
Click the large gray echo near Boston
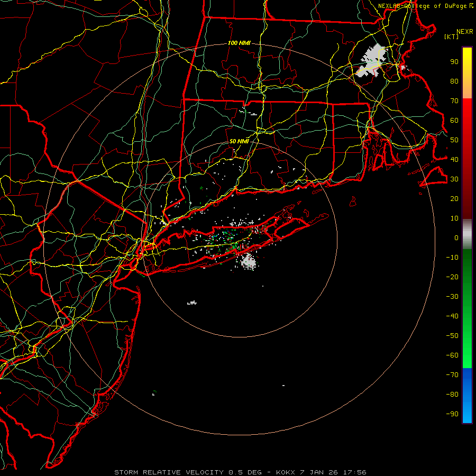[372, 61]
